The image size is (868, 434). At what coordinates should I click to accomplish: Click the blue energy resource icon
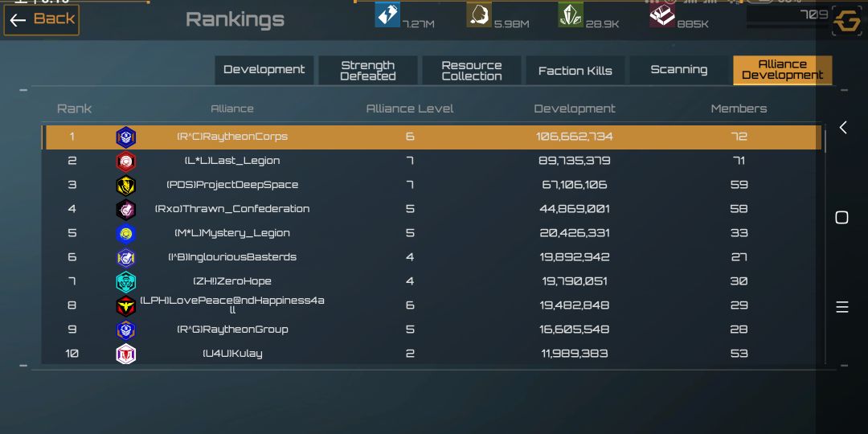coord(387,14)
